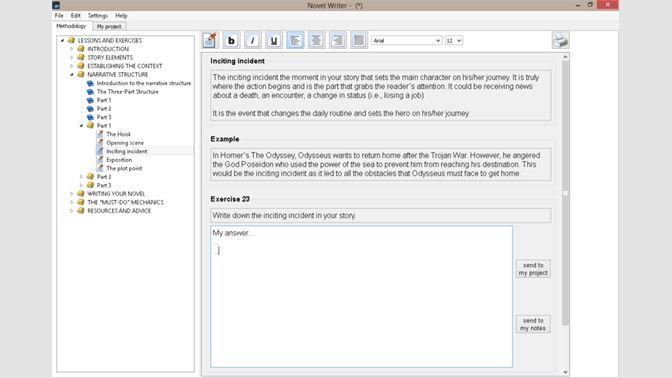Image resolution: width=672 pixels, height=378 pixels.
Task: Align text to the right
Action: tap(338, 40)
